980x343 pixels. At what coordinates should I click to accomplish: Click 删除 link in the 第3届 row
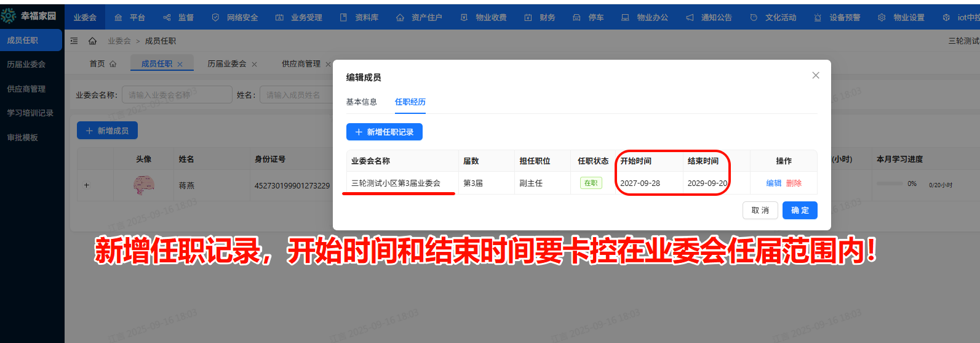(x=794, y=183)
